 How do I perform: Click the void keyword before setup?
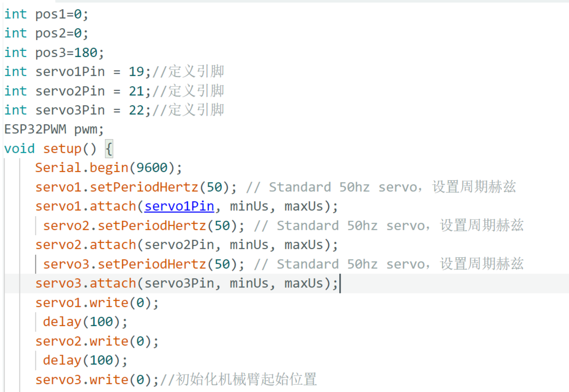click(20, 149)
